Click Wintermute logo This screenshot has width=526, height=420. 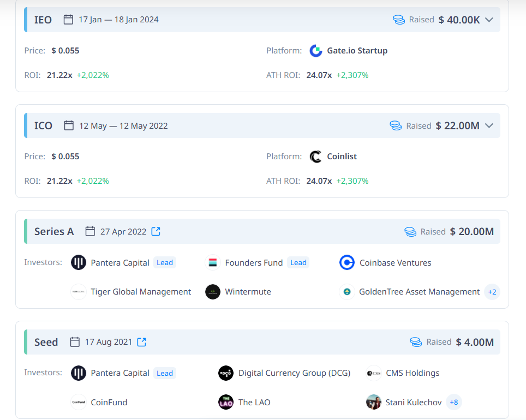coord(213,292)
